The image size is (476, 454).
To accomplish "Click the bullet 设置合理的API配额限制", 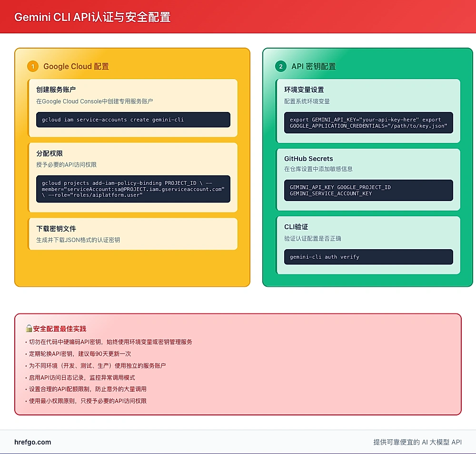I will 86,389.
